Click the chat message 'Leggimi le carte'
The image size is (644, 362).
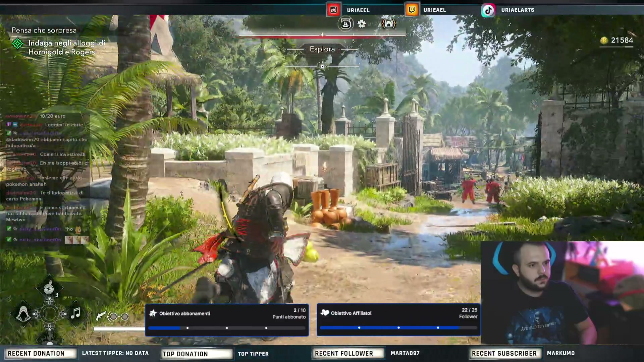(x=64, y=125)
